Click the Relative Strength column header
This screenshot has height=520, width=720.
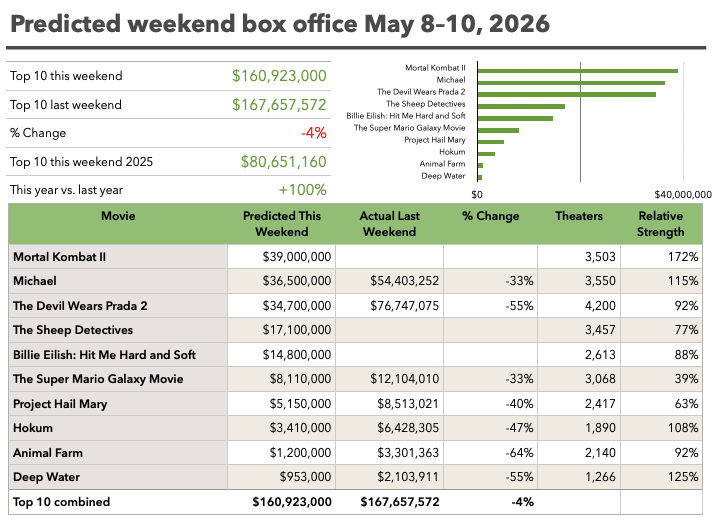(660, 224)
